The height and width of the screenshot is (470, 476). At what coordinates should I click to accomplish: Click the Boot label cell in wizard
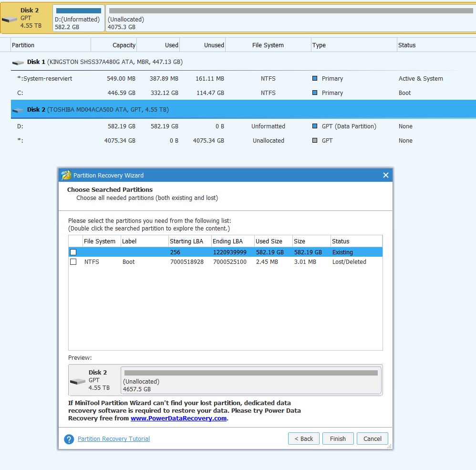pyautogui.click(x=128, y=261)
